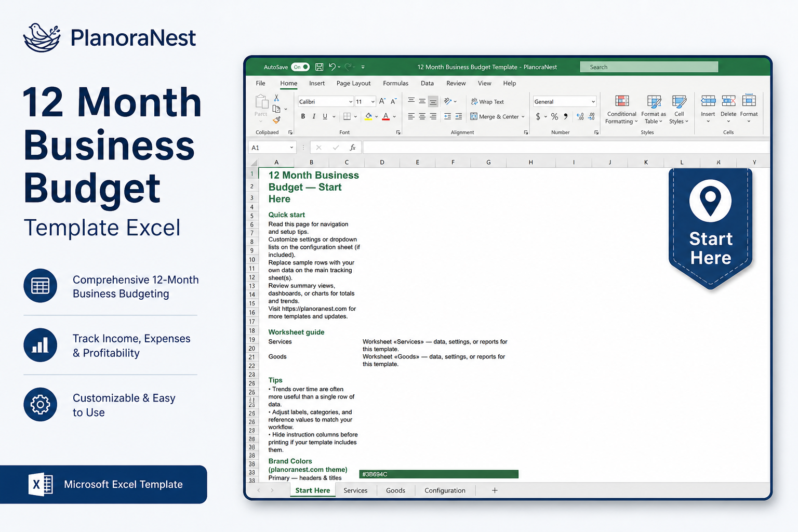Switch to the Services sheet tab
Screen dimensions: 798x532
[x=355, y=490]
